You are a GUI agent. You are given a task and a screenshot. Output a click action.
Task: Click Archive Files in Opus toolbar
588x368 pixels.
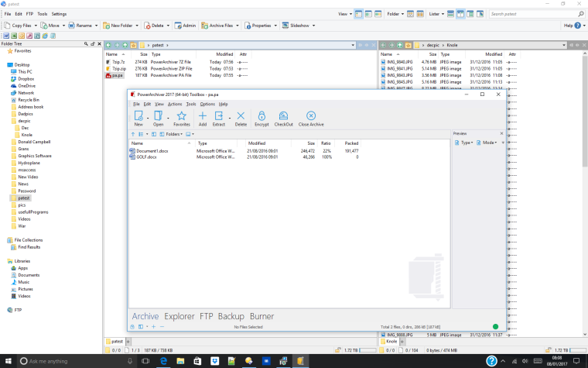(217, 26)
